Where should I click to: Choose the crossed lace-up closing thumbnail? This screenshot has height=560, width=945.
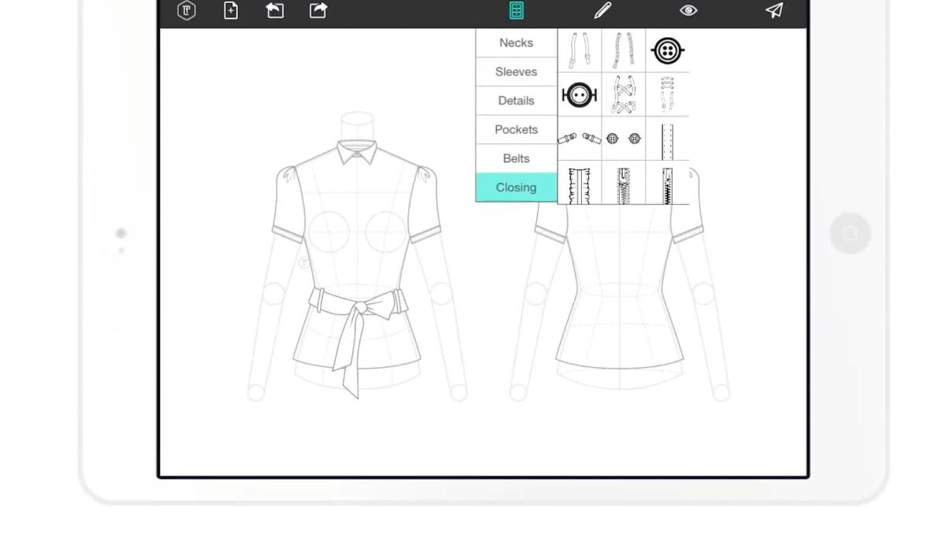[x=624, y=95]
